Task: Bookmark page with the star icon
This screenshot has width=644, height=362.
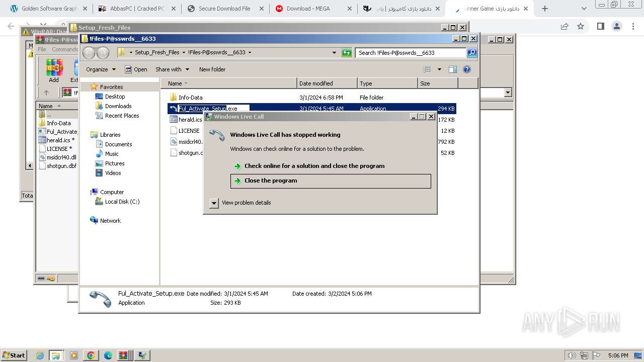Action: (x=581, y=26)
